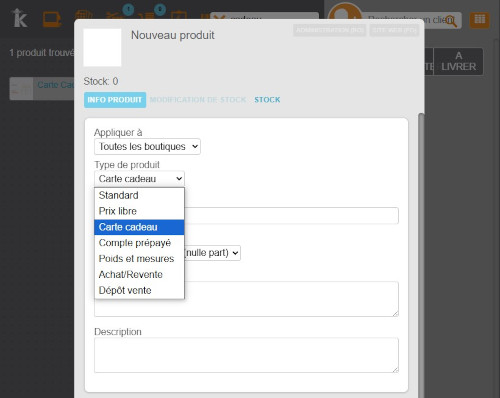Click the K logo icon
The height and width of the screenshot is (398, 500).
pyautogui.click(x=19, y=18)
